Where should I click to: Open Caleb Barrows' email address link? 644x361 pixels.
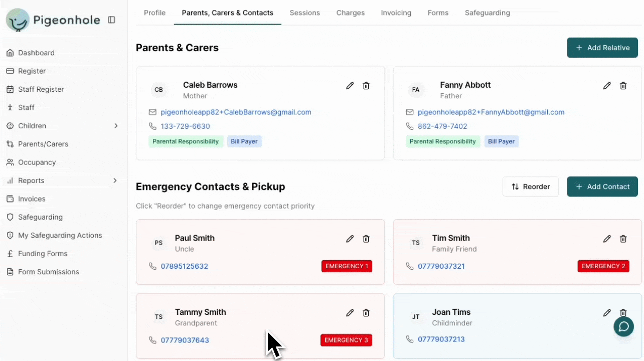[236, 112]
